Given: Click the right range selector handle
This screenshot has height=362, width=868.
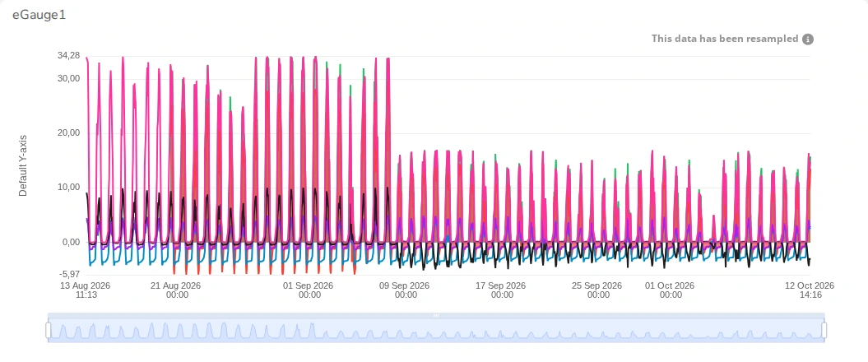Looking at the screenshot, I should tap(824, 331).
